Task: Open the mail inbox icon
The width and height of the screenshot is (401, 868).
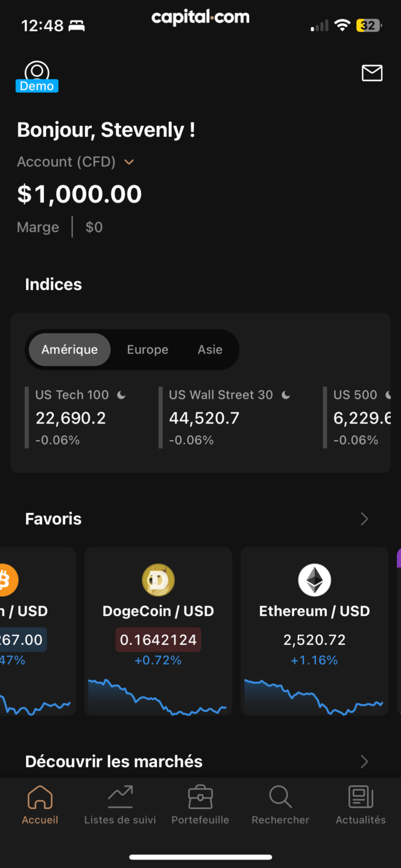Action: coord(372,73)
